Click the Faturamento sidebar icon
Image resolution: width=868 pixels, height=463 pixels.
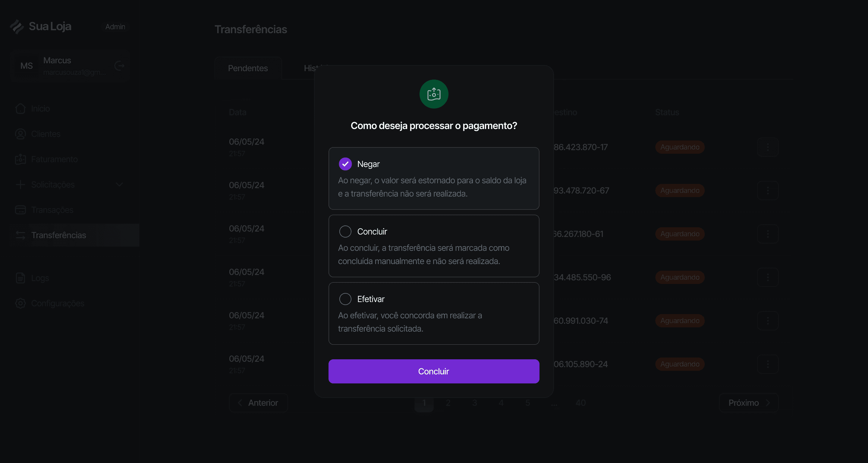(20, 159)
